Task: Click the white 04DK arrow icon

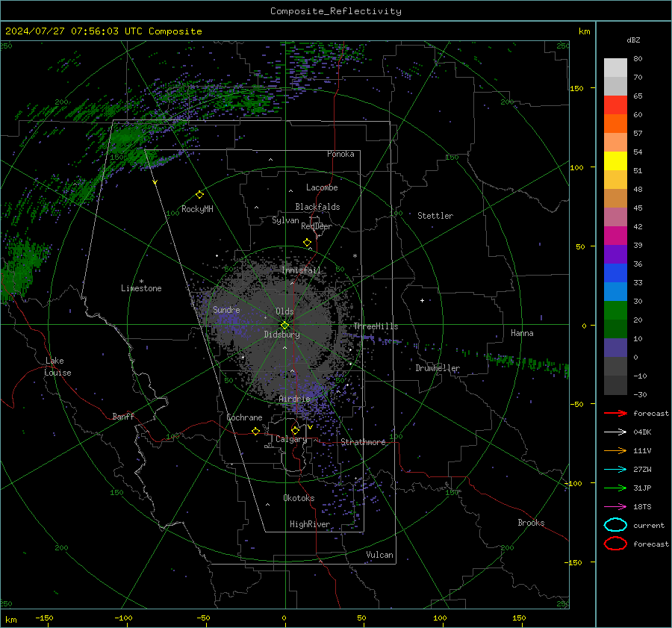Action: (615, 432)
